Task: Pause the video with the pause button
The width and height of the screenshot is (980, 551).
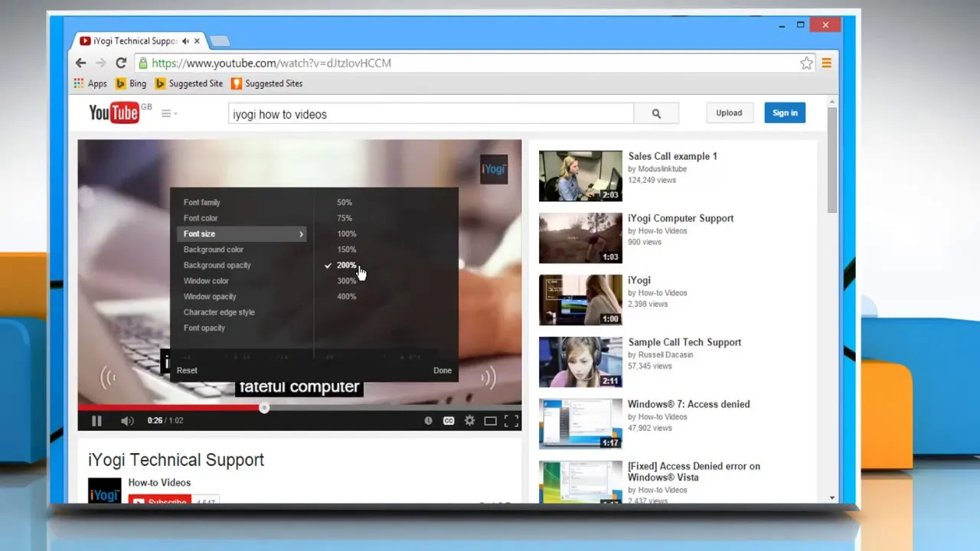Action: 96,420
